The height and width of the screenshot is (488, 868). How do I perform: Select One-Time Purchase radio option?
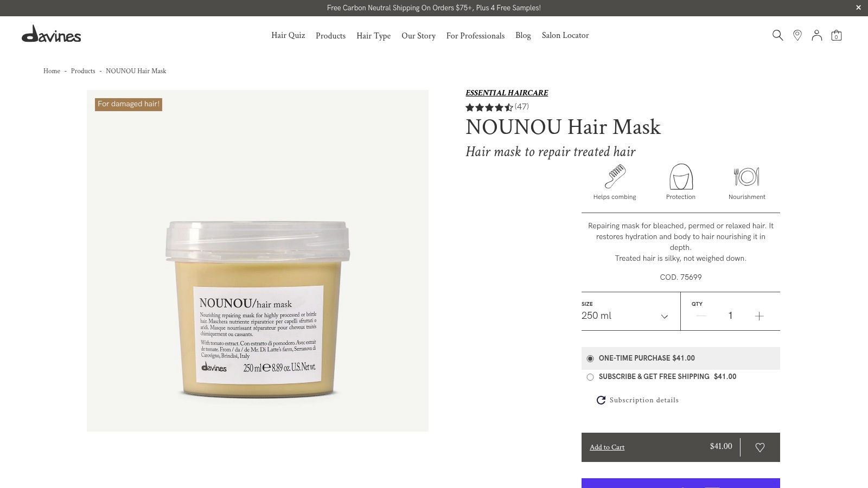click(x=590, y=358)
